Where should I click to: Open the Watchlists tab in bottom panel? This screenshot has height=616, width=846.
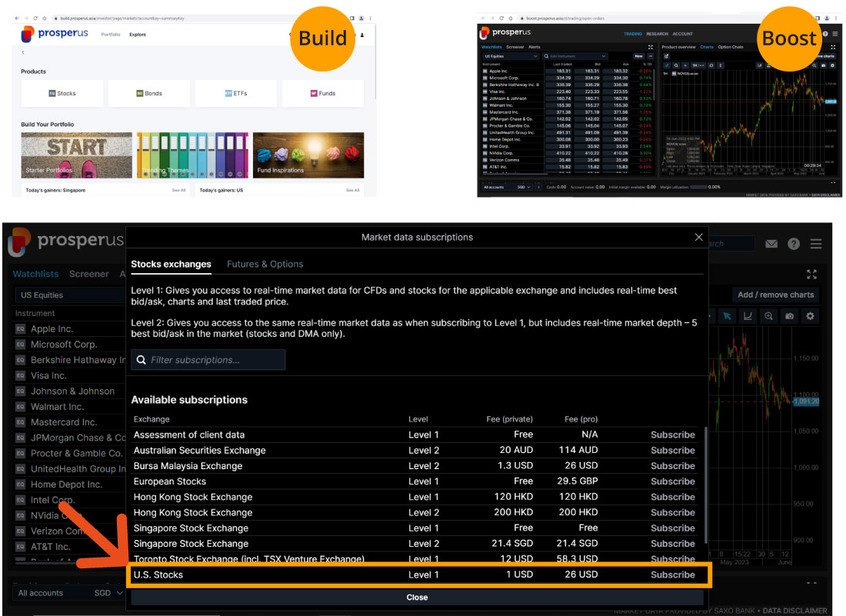point(35,274)
